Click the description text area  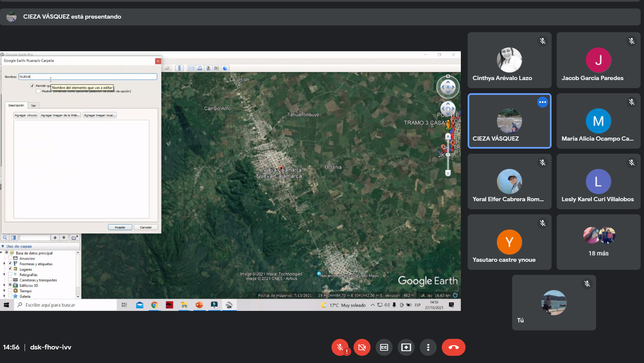pyautogui.click(x=81, y=169)
